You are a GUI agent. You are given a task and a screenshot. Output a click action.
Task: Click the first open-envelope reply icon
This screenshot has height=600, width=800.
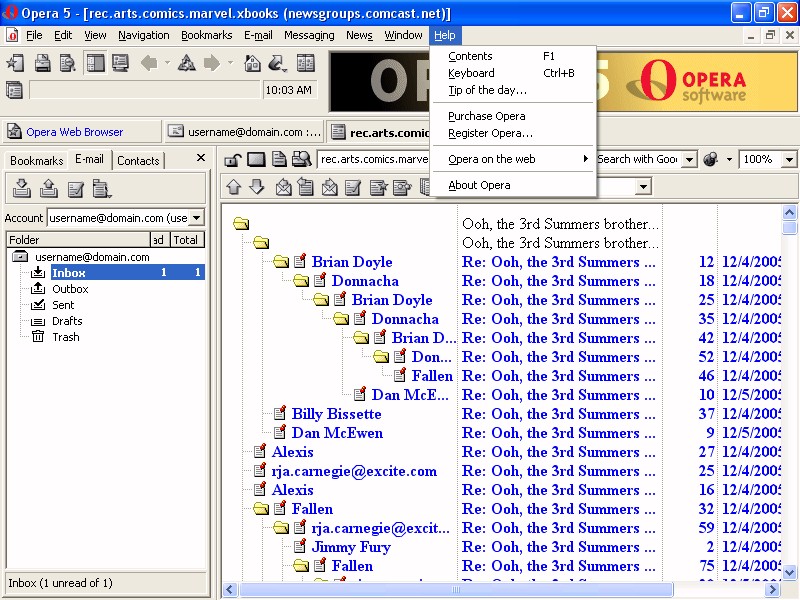point(283,187)
